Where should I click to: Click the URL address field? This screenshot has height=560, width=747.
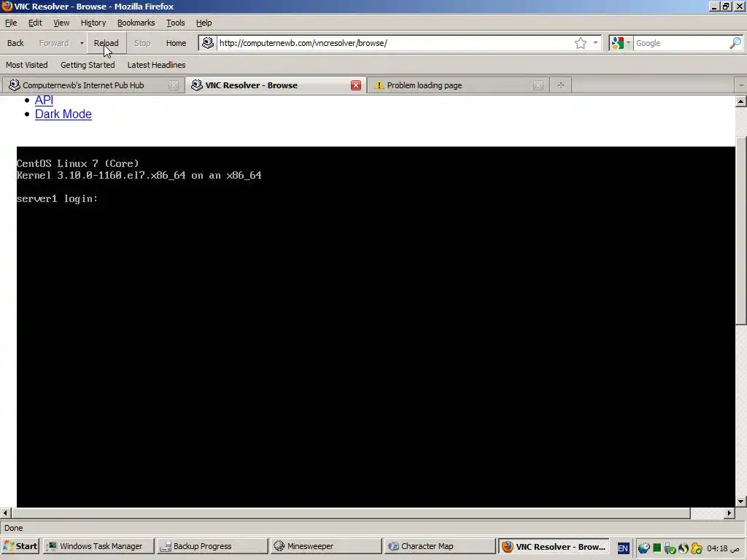coord(394,43)
